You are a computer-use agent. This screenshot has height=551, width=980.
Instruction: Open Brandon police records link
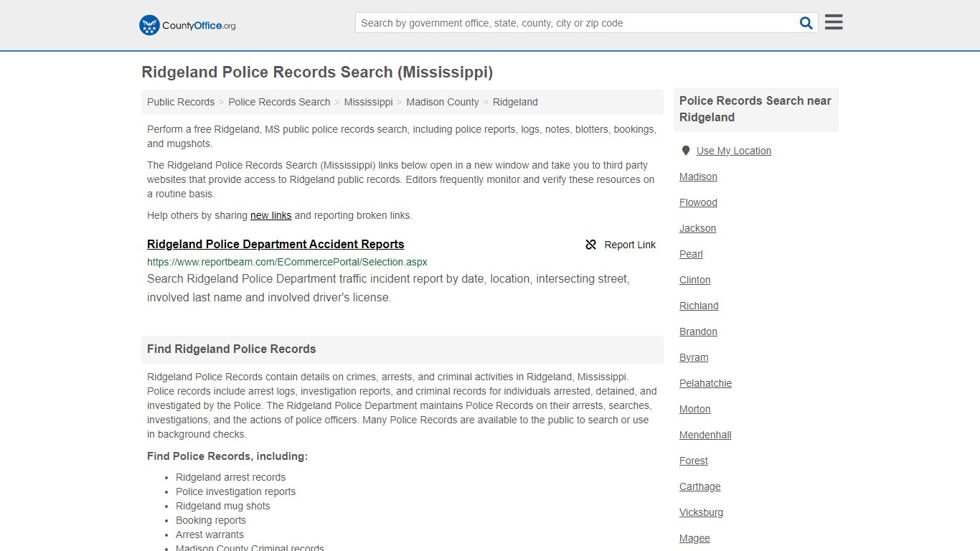698,331
